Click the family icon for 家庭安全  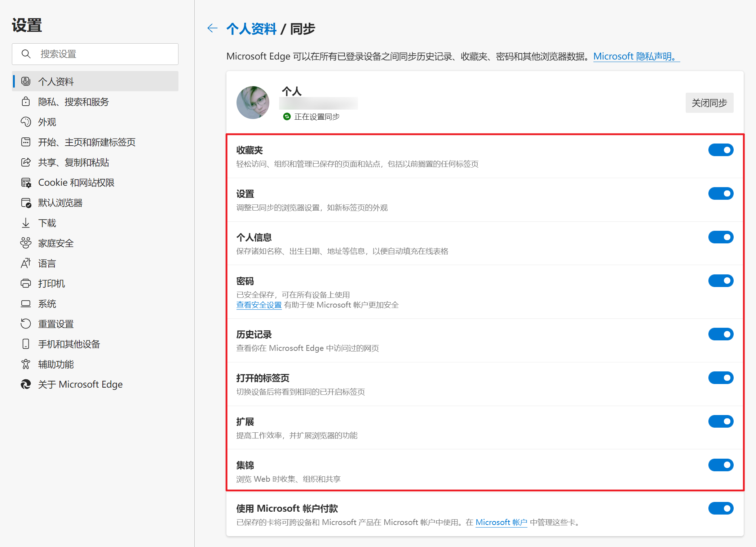coord(26,243)
